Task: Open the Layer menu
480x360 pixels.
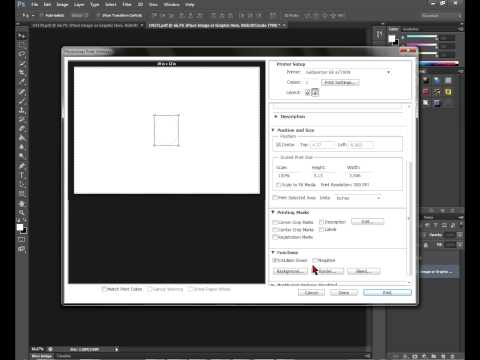Action: tap(79, 5)
